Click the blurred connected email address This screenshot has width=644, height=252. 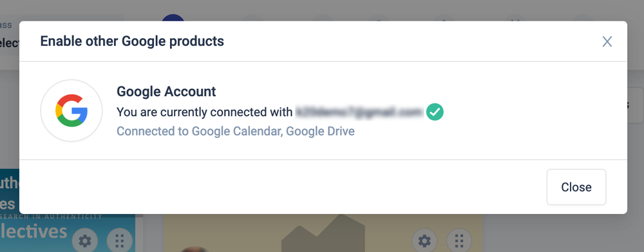[x=359, y=111]
